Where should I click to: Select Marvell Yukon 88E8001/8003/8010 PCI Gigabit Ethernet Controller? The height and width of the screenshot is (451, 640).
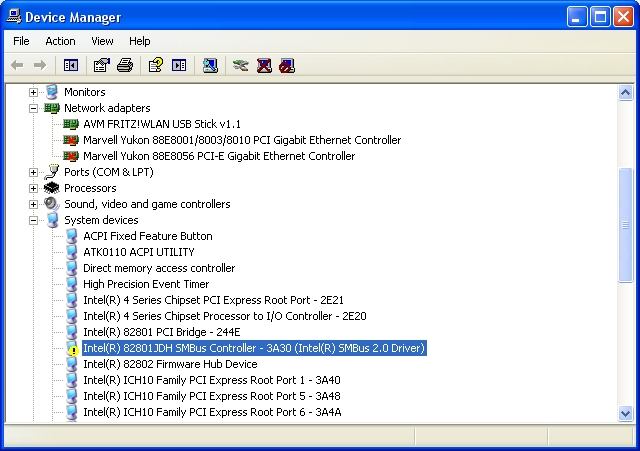tap(242, 140)
